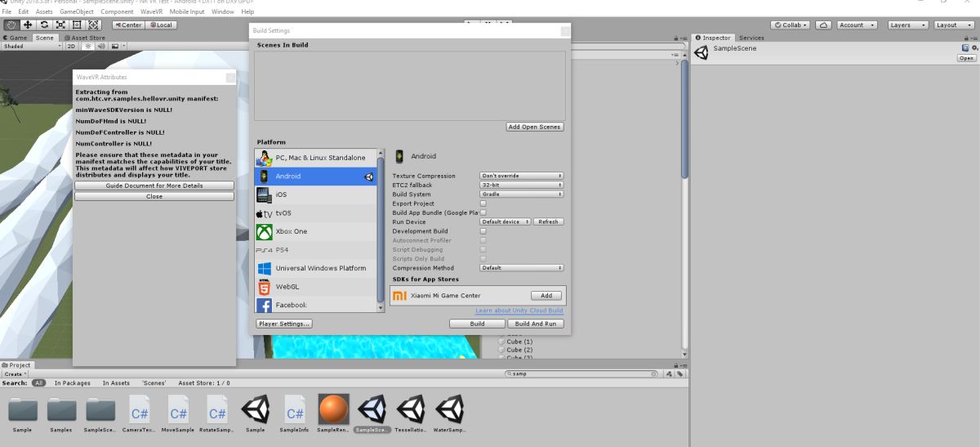Select the Sample Unity scene asset
Viewport: 980px width, 447px height.
tap(256, 412)
